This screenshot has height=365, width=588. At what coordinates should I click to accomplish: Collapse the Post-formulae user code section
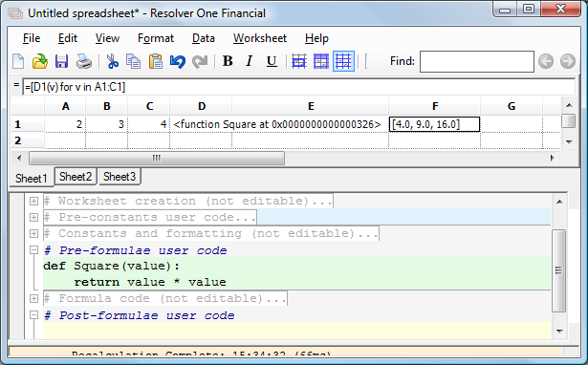point(33,314)
